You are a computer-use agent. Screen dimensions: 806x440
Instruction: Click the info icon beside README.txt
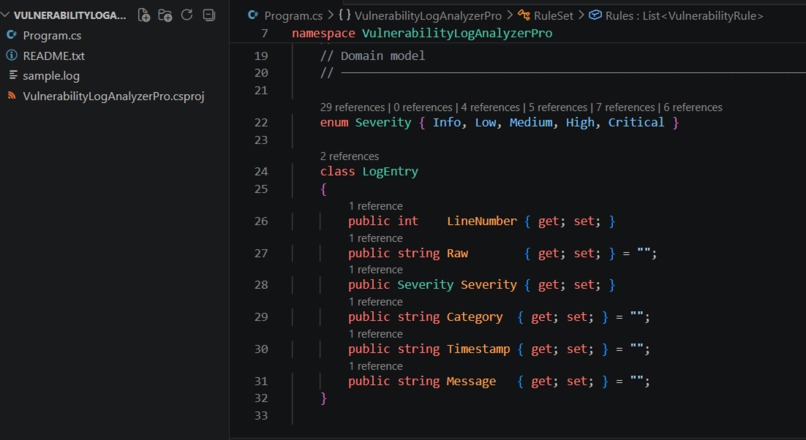tap(11, 55)
